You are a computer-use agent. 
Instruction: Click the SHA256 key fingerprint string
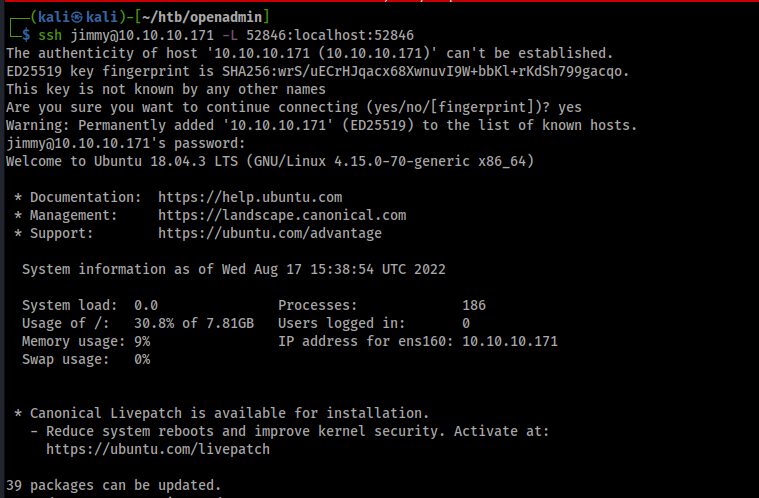pyautogui.click(x=422, y=71)
